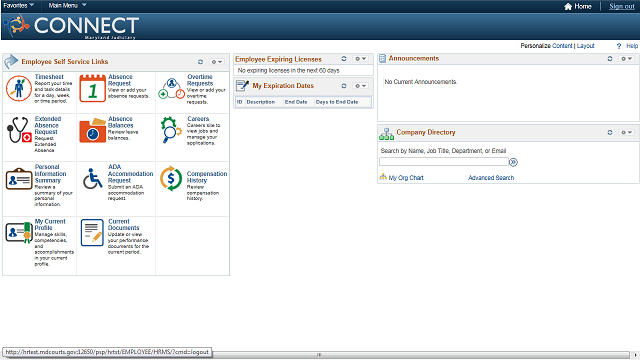Open the Current Documents link
This screenshot has width=640, height=360.
[x=123, y=224]
